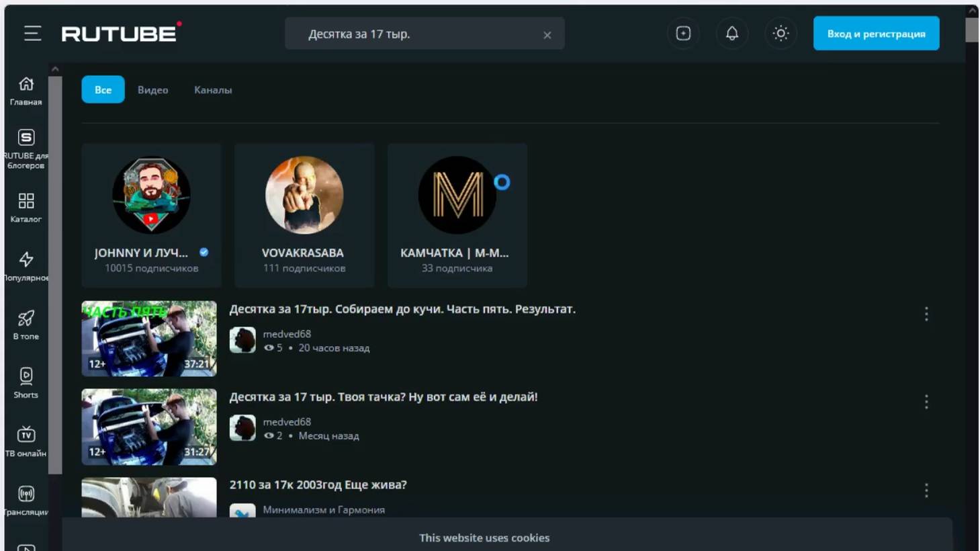The image size is (980, 551).
Task: Open RUTUBE для блогеров in sidebar
Action: 26,149
